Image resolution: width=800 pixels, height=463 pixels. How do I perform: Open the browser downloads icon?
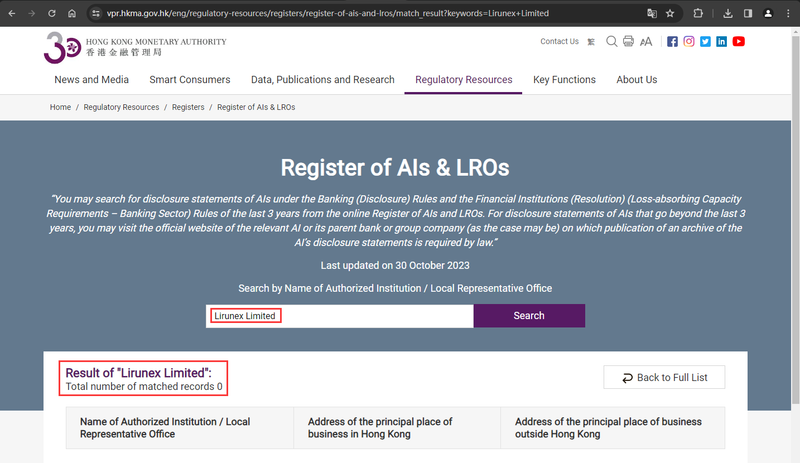(728, 13)
